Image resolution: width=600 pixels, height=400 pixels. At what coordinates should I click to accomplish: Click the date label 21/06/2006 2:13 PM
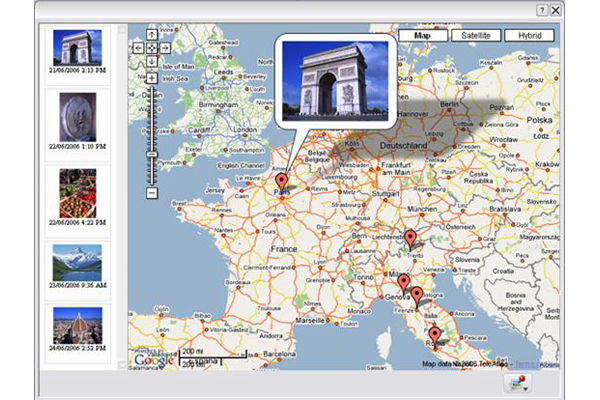point(78,70)
